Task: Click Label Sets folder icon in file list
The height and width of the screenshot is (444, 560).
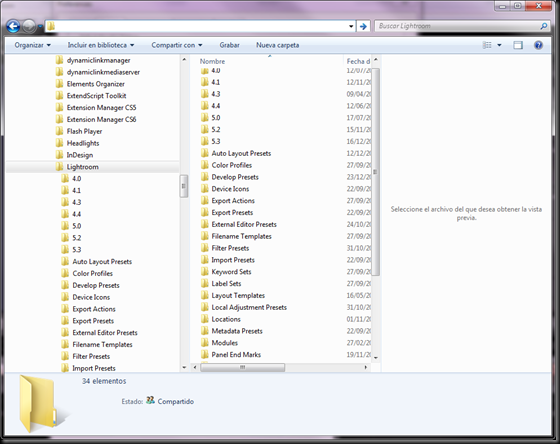Action: point(205,283)
